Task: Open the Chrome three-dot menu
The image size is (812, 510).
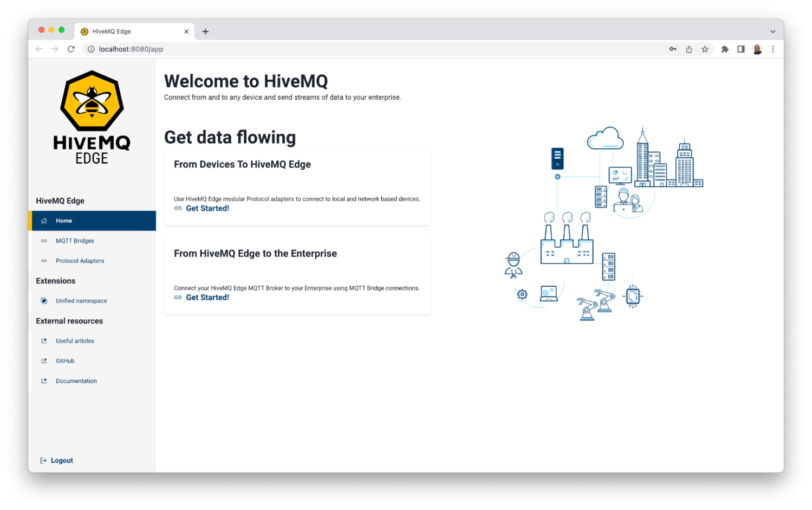Action: coord(773,49)
